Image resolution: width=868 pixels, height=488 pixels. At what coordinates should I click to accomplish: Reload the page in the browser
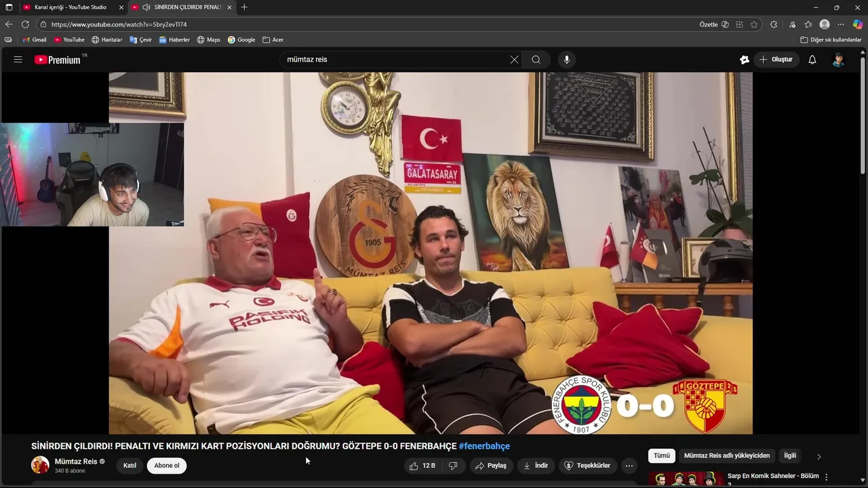click(25, 24)
